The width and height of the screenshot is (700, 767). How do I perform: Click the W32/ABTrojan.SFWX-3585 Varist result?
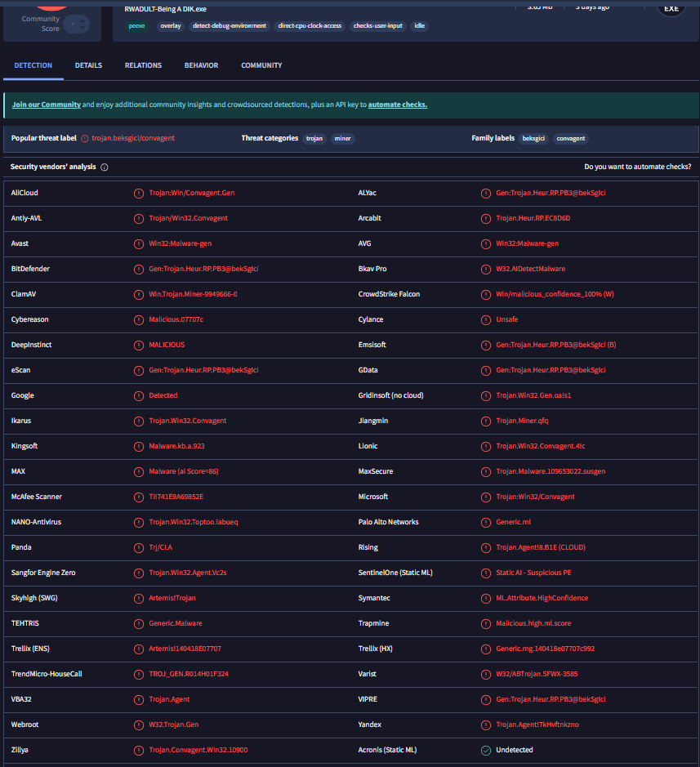tap(537, 674)
